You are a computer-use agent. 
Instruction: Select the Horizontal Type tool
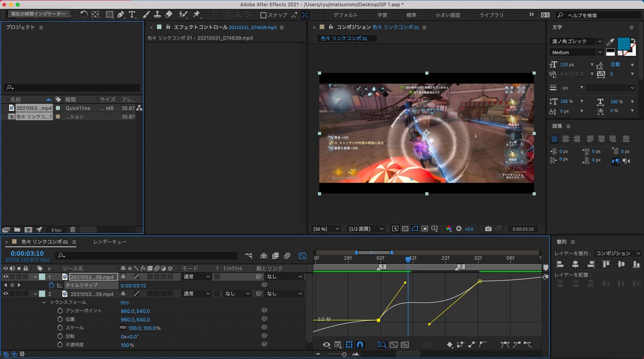pyautogui.click(x=132, y=15)
